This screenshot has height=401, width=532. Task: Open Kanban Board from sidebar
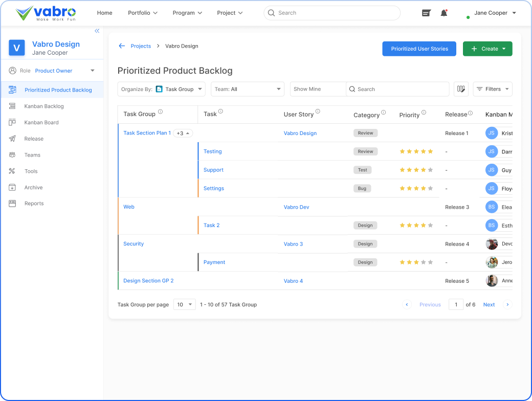[41, 123]
